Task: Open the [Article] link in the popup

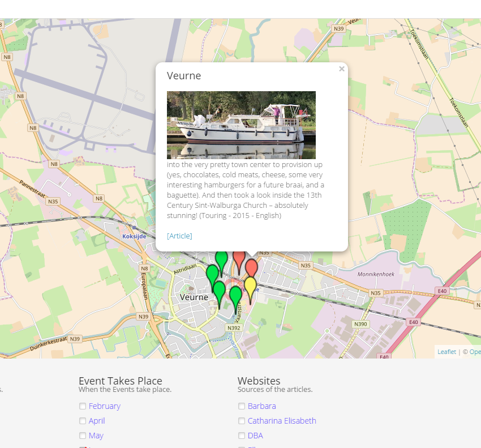Action: tap(179, 236)
